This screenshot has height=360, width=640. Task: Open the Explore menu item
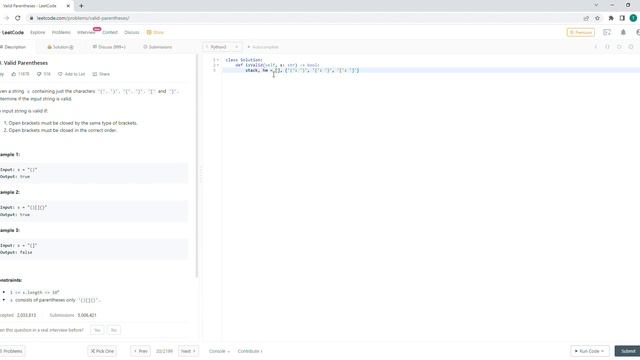click(38, 32)
